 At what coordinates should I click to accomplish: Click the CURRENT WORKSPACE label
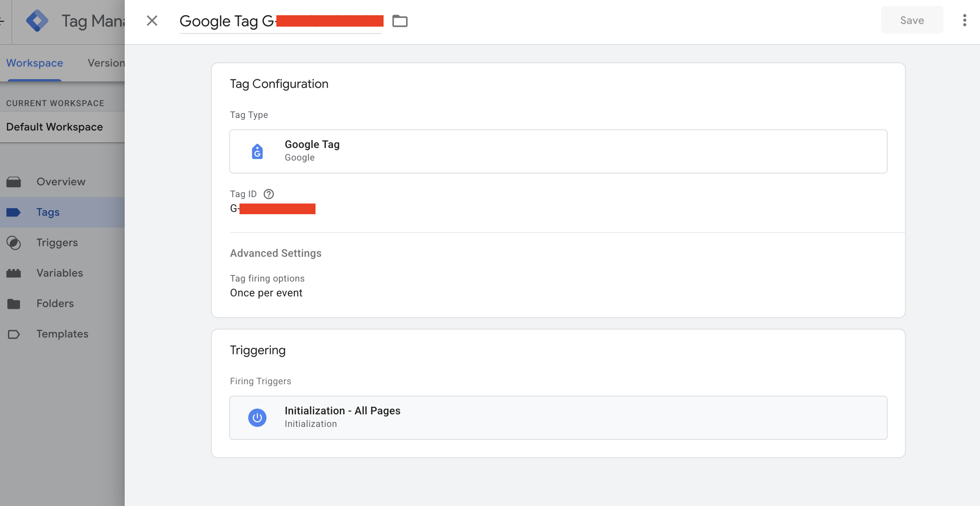pos(55,103)
